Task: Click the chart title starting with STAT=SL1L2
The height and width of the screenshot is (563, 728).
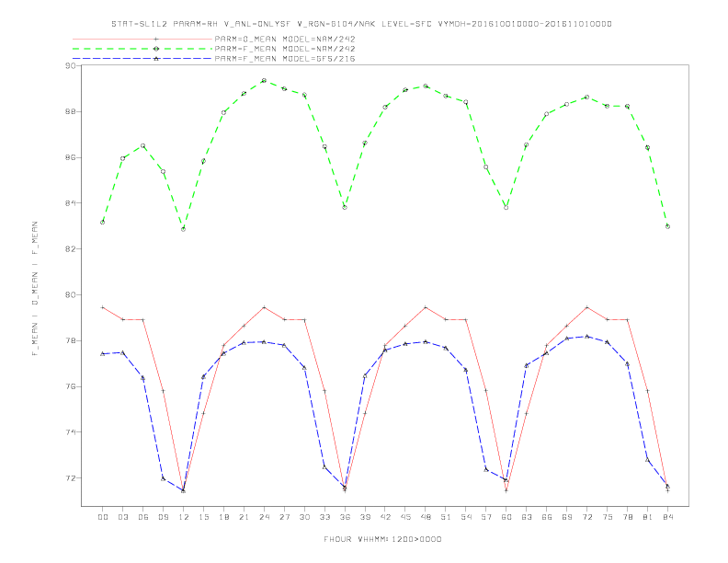Action: click(x=361, y=24)
